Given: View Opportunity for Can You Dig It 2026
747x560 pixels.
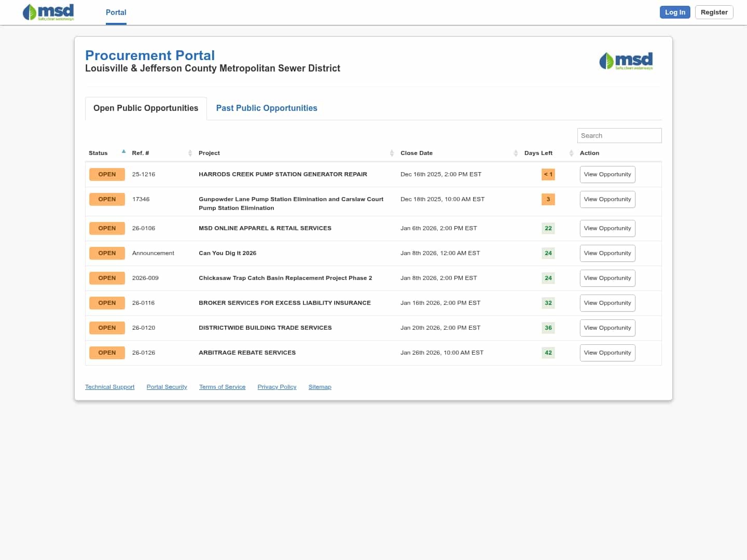Looking at the screenshot, I should coord(607,253).
